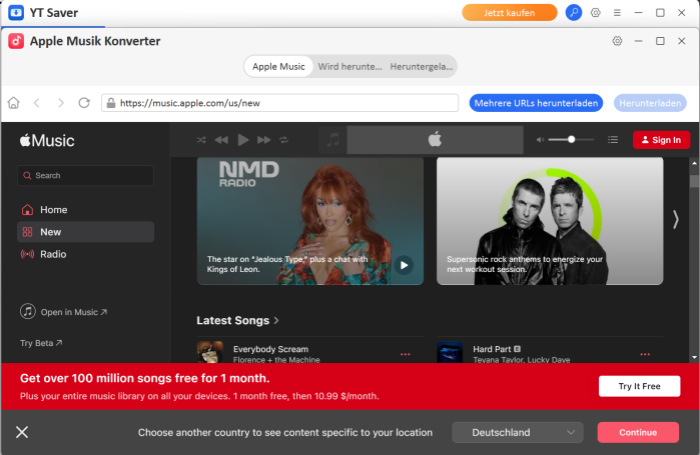Toggle shuffle in the player
The image size is (700, 455).
[x=201, y=140]
